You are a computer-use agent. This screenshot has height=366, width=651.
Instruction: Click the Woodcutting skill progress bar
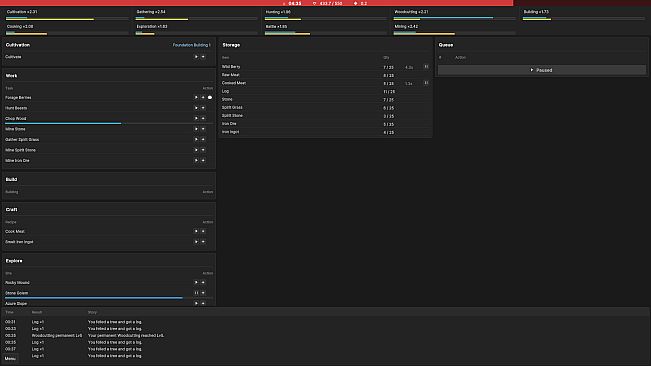(x=455, y=18)
